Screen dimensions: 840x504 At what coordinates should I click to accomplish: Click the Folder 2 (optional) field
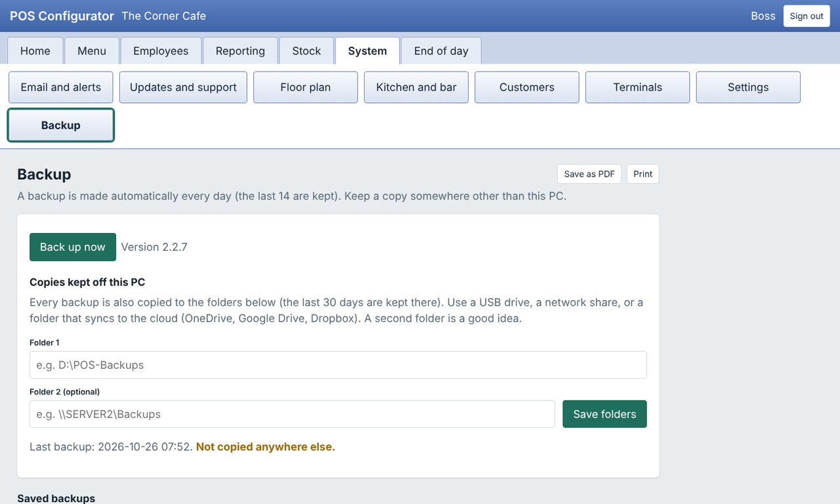(x=293, y=414)
